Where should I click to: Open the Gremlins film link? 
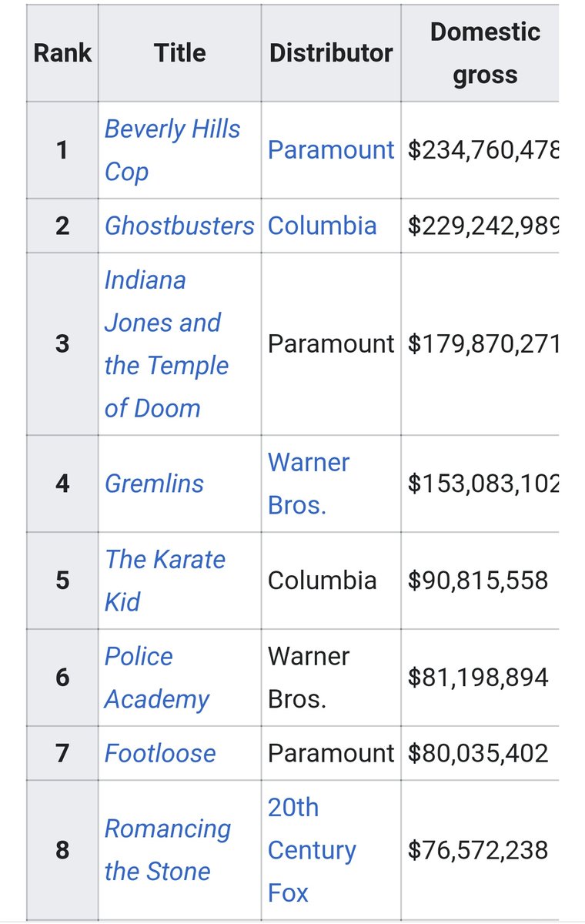click(x=154, y=484)
